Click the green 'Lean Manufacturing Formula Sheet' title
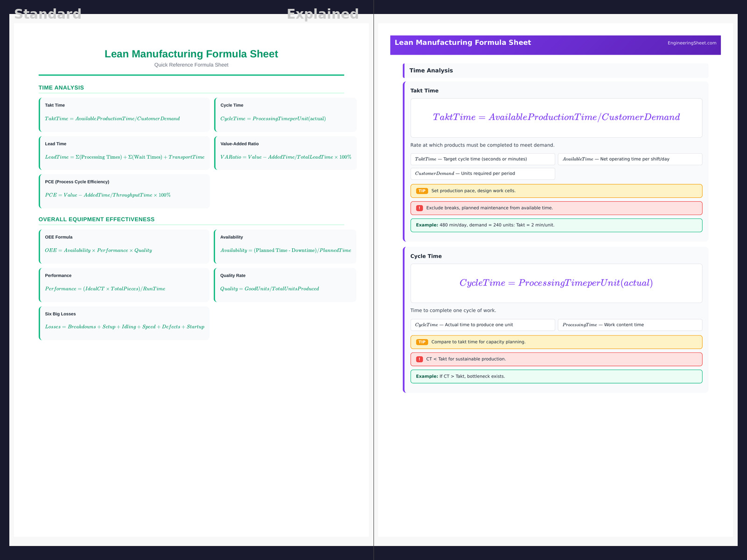This screenshot has height=560, width=747. pos(191,54)
